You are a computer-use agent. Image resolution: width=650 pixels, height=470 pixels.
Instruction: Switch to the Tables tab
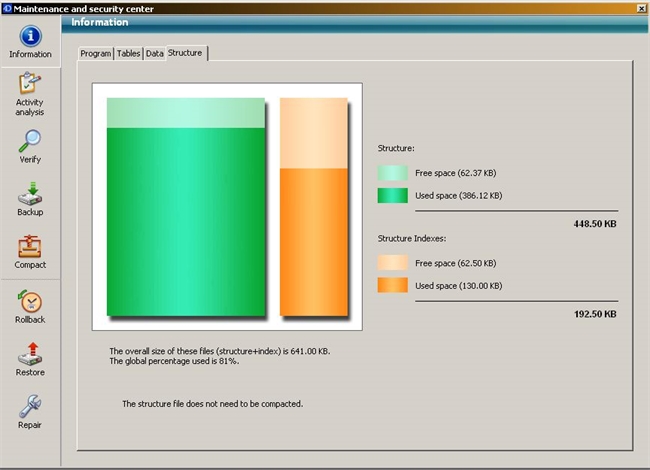tap(128, 53)
